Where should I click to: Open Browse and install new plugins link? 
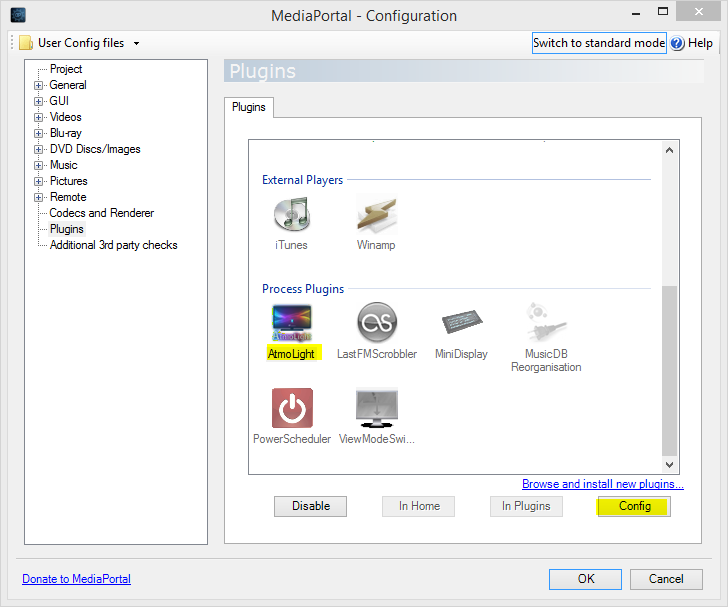(x=603, y=484)
